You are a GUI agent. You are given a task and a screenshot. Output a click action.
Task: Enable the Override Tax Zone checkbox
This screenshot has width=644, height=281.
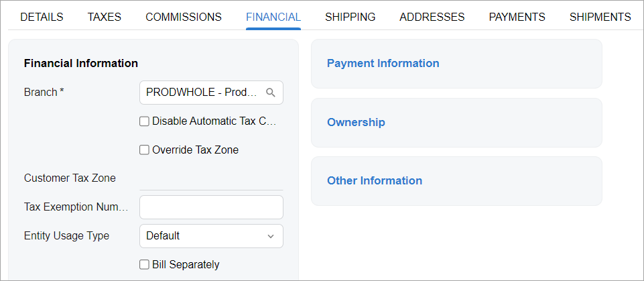tap(144, 150)
